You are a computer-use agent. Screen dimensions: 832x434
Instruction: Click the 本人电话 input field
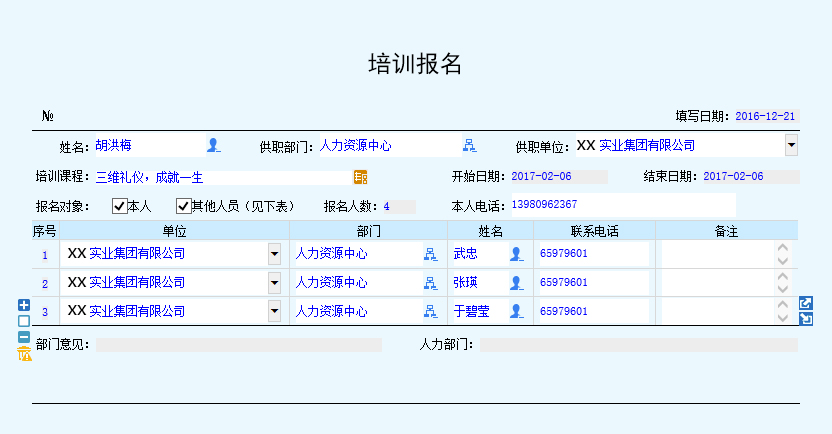click(623, 205)
